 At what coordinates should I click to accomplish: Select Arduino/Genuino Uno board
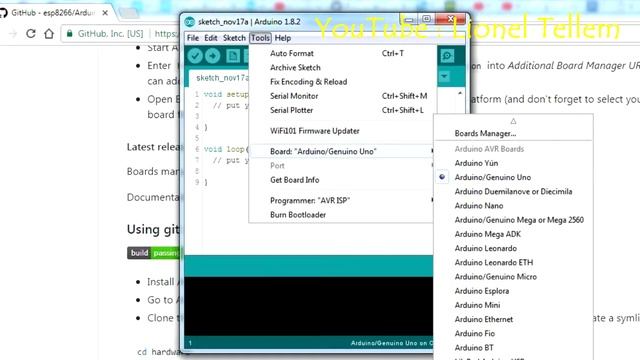(513, 178)
